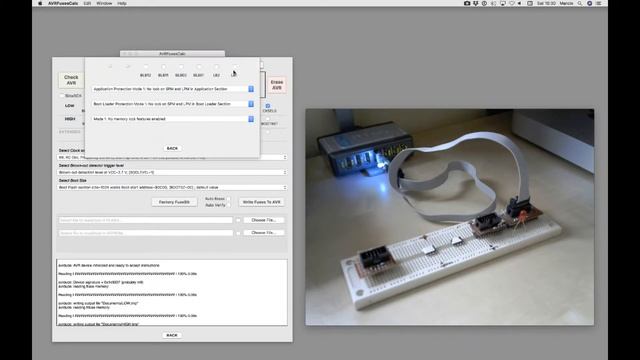The width and height of the screenshot is (640, 360).
Task: Click BACK in the lock bits sheet
Action: pyautogui.click(x=172, y=148)
